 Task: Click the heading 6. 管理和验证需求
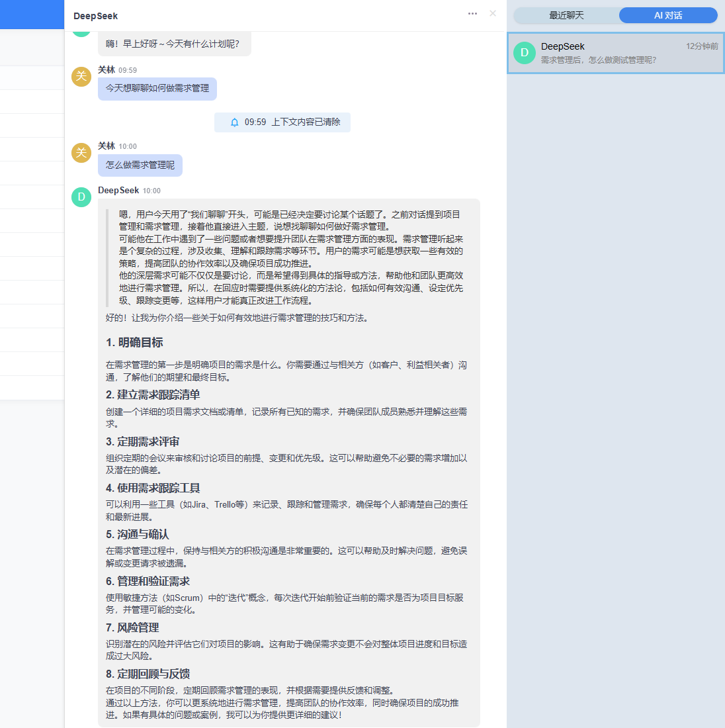(148, 581)
